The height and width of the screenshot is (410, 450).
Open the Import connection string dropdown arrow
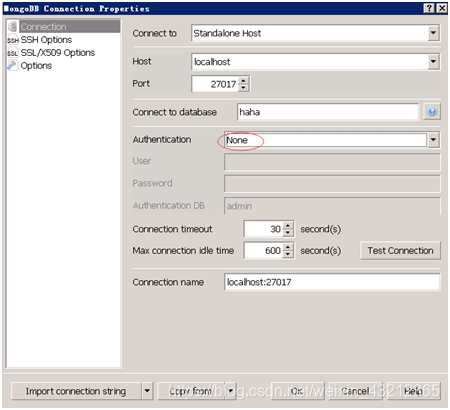point(147,391)
